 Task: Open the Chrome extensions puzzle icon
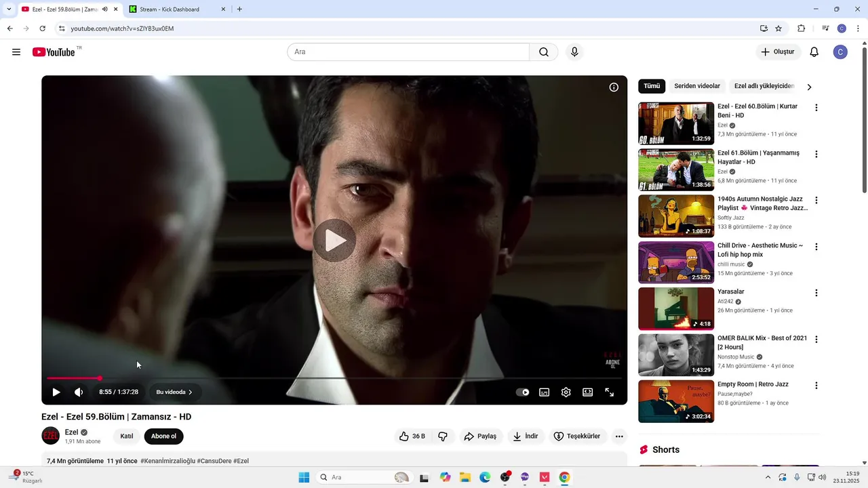coord(802,28)
